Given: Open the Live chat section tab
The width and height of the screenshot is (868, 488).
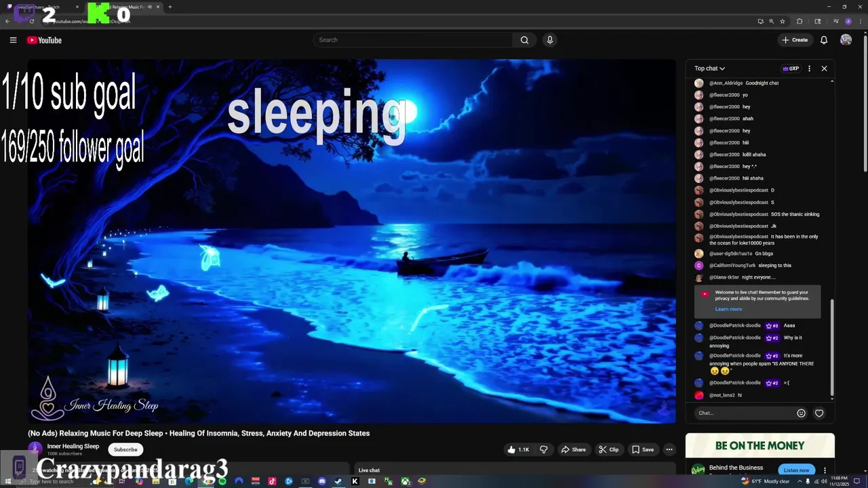Looking at the screenshot, I should point(369,470).
